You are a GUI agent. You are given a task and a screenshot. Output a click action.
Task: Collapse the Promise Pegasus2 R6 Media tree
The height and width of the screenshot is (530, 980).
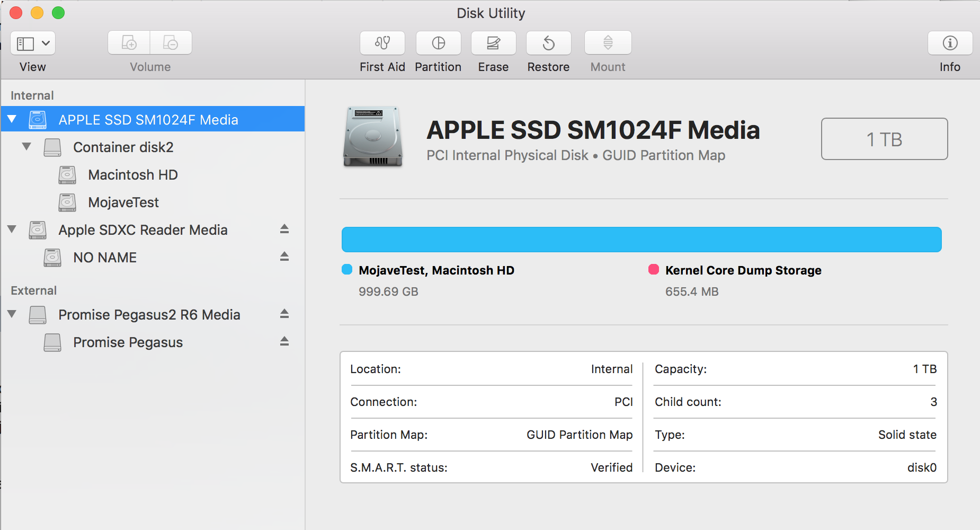(x=12, y=314)
